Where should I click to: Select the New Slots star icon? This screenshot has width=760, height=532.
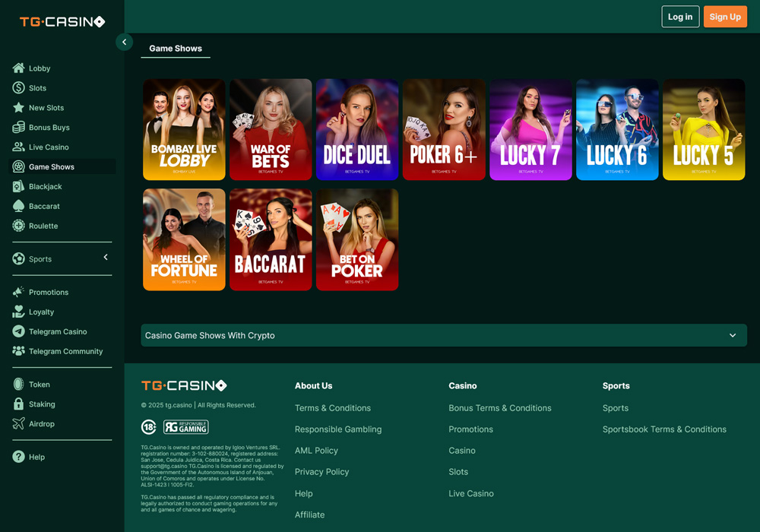(18, 108)
